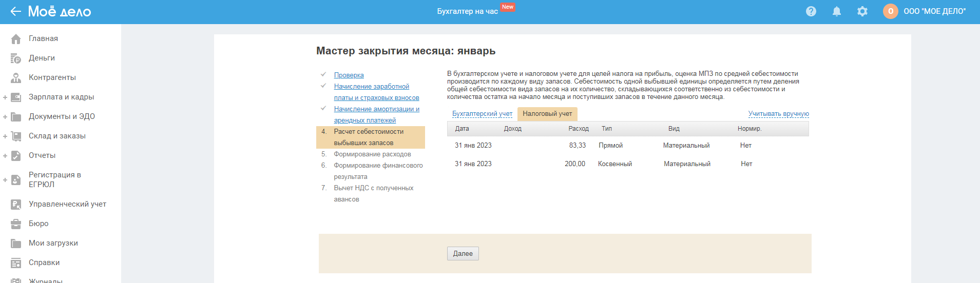This screenshot has height=283, width=980.
Task: Click the Косвенный type cell
Action: pyautogui.click(x=615, y=164)
